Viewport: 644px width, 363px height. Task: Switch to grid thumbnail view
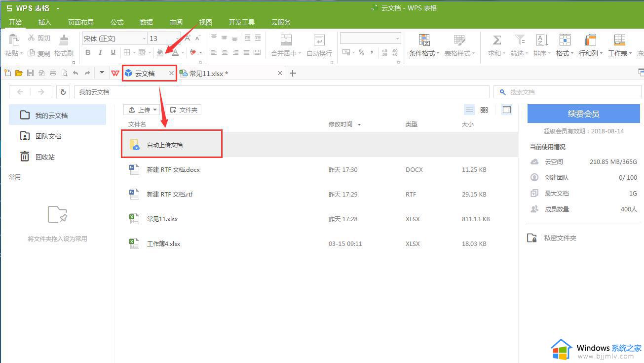[484, 110]
